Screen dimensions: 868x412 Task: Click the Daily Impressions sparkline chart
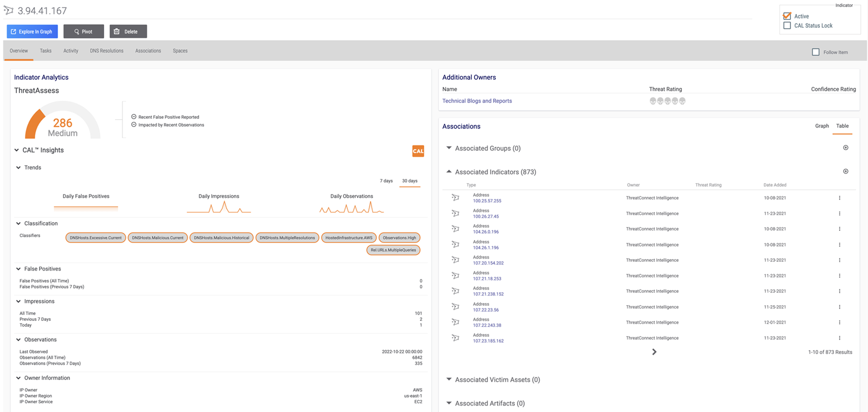(219, 207)
